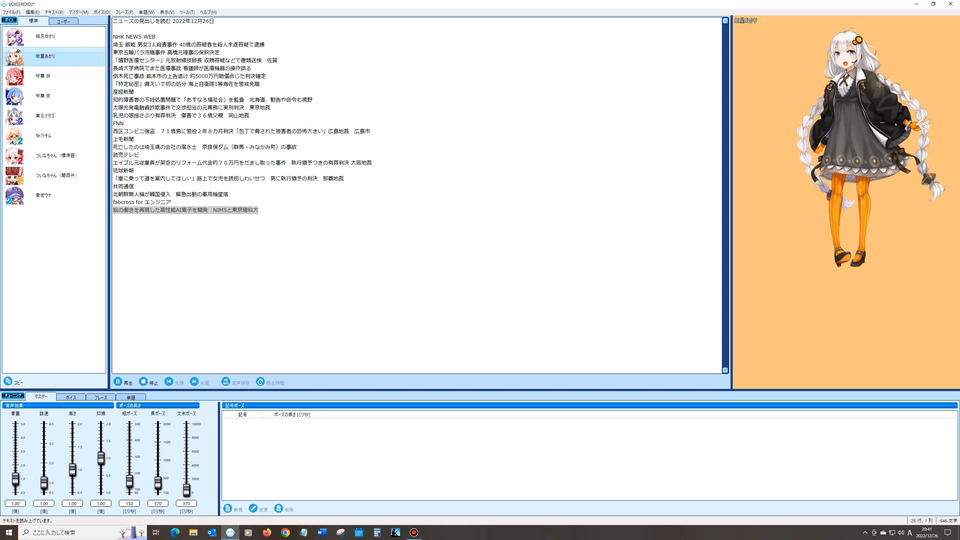Image resolution: width=960 pixels, height=540 pixels.
Task: Open the 表示(V) menu
Action: click(167, 12)
